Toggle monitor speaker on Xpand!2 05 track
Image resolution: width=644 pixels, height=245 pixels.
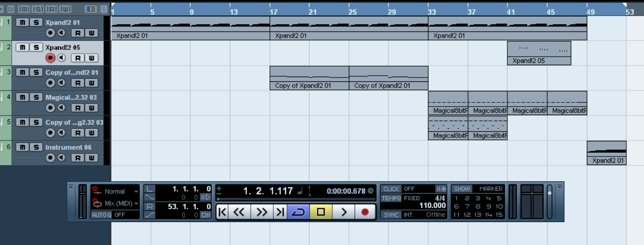click(x=61, y=58)
